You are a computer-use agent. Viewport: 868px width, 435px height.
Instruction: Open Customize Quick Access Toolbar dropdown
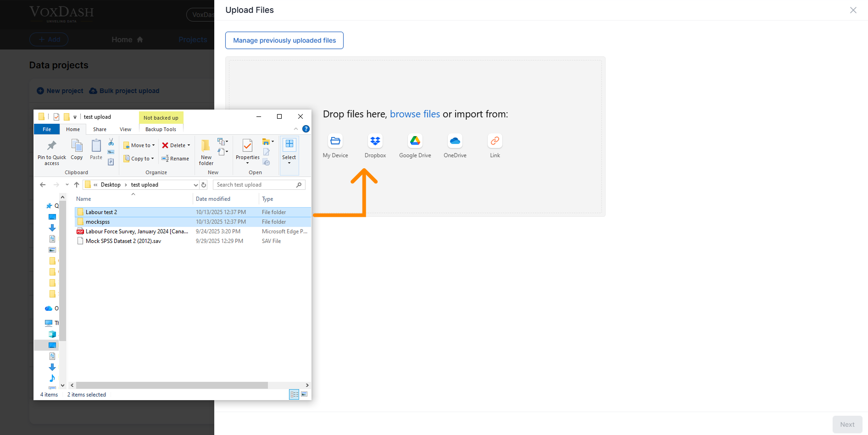pos(75,117)
